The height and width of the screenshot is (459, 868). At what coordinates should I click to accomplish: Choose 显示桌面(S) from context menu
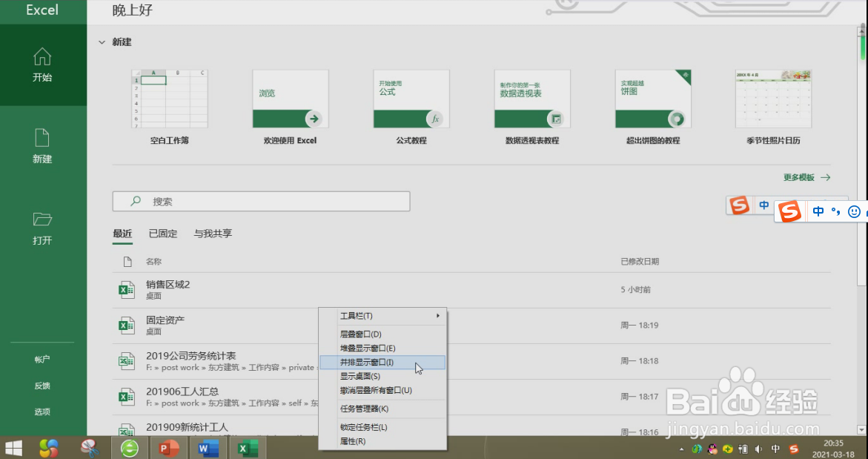tap(382, 377)
